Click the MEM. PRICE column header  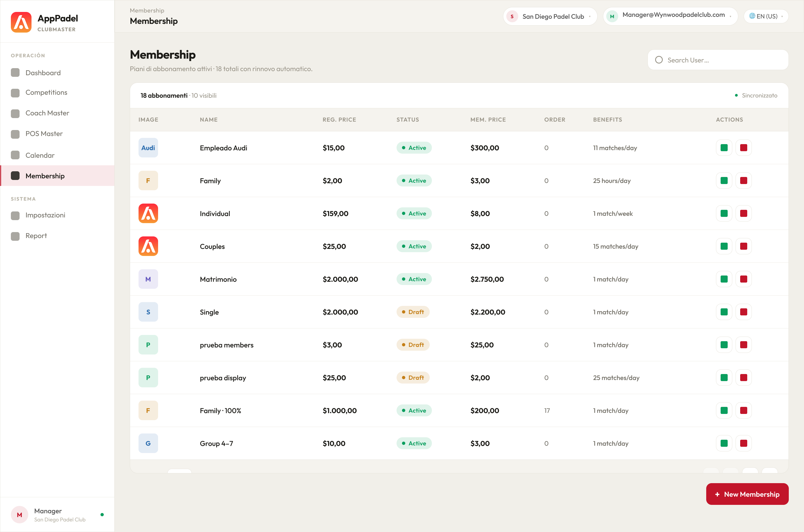[x=488, y=119]
